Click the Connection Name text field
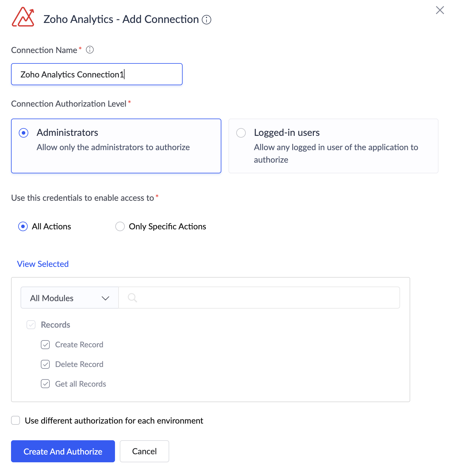454x476 pixels. [x=97, y=74]
